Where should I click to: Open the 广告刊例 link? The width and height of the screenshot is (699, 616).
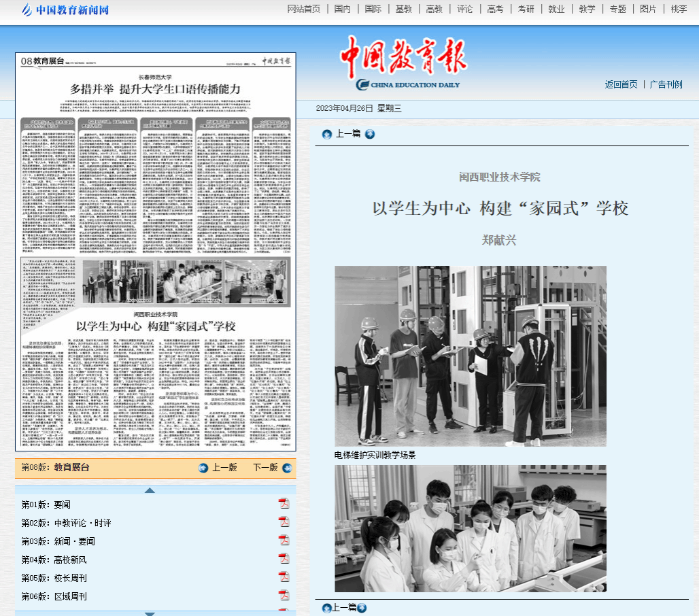666,84
